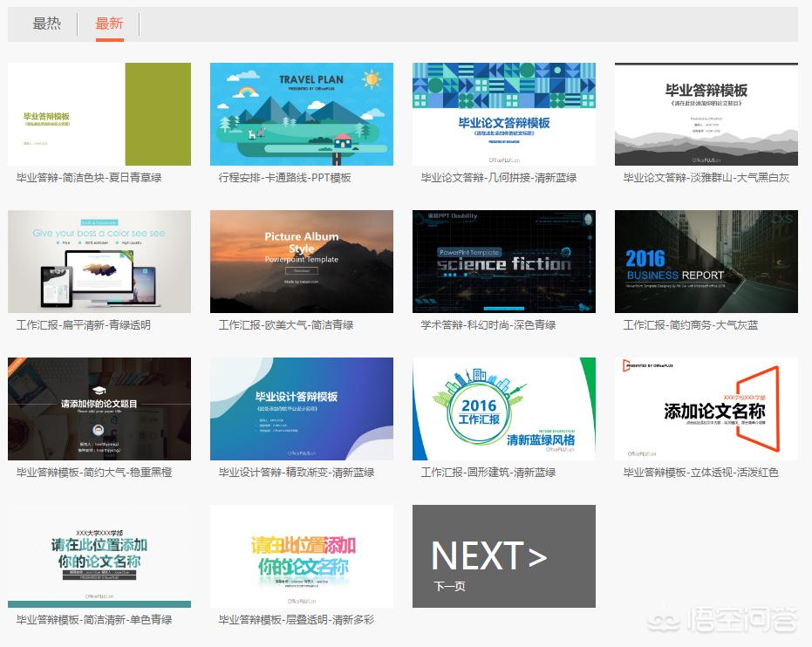Open the teal 请在此位置添加 thesis thumbnail
Screen dimensions: 812x647
[x=99, y=556]
